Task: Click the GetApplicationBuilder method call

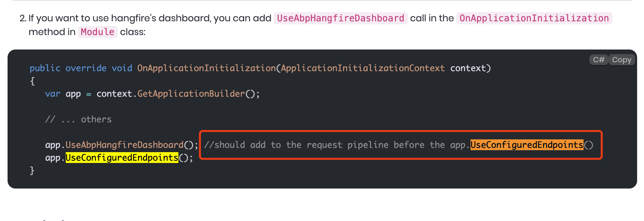Action: tap(191, 94)
